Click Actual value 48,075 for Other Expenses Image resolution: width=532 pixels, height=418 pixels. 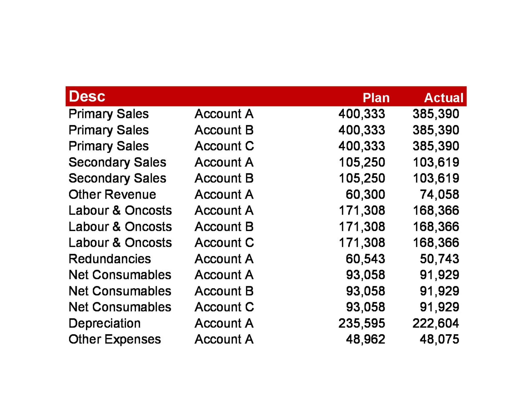(439, 339)
